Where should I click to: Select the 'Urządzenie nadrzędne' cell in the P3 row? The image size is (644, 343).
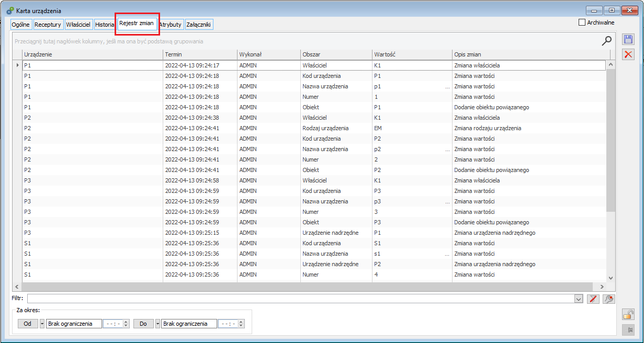point(336,233)
